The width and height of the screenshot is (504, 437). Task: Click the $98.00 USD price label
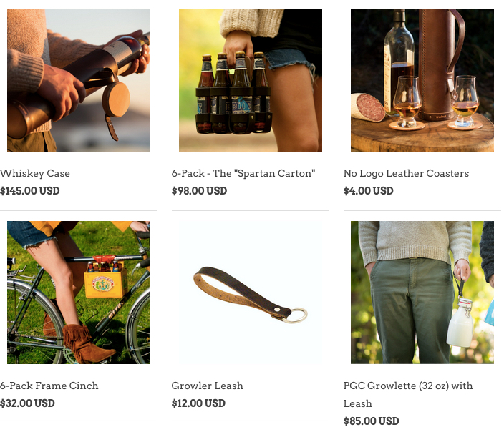point(199,191)
